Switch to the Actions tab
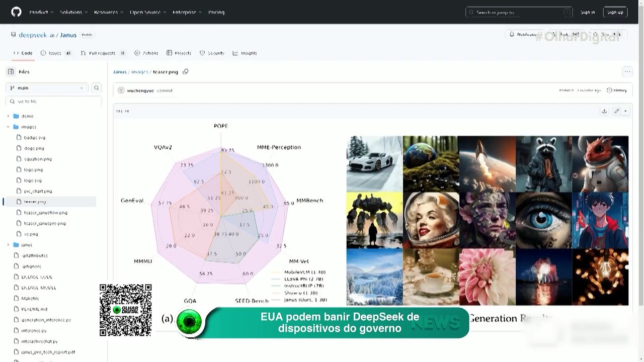This screenshot has height=362, width=644. pos(146,53)
